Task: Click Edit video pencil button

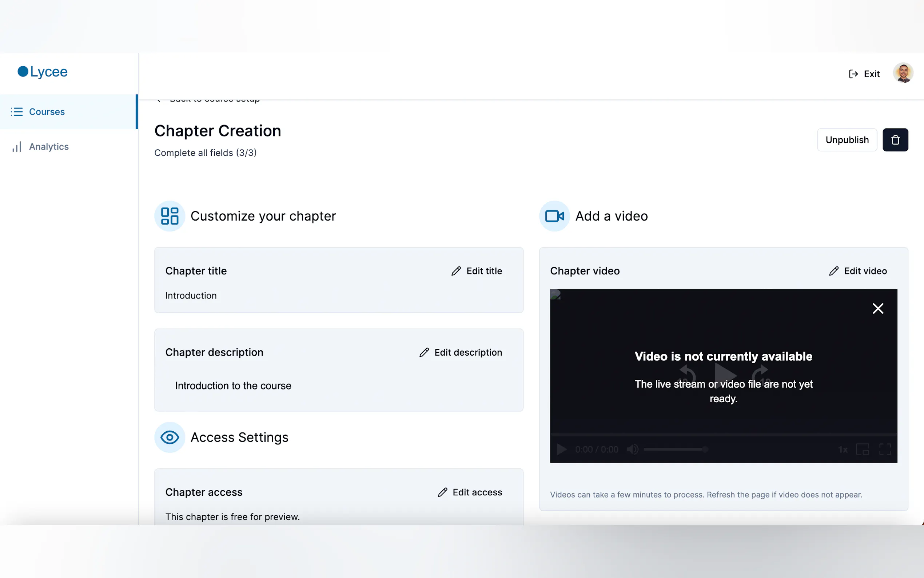Action: pos(858,271)
